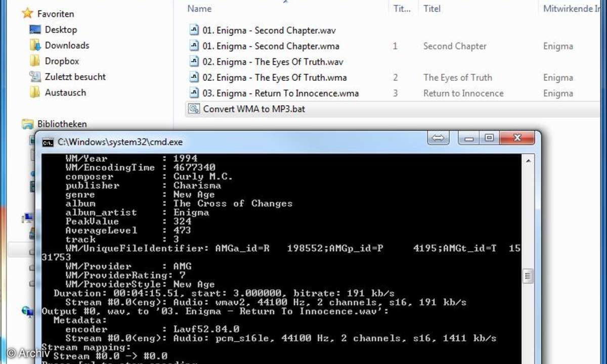This screenshot has width=607, height=364.
Task: Select the Downloads folder icon
Action: [x=35, y=45]
